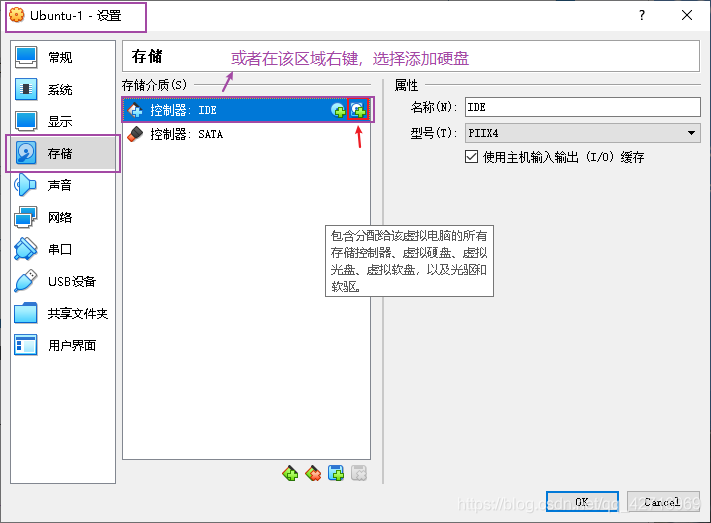Image resolution: width=711 pixels, height=523 pixels.
Task: Add a new storage controller below list
Action: (290, 474)
